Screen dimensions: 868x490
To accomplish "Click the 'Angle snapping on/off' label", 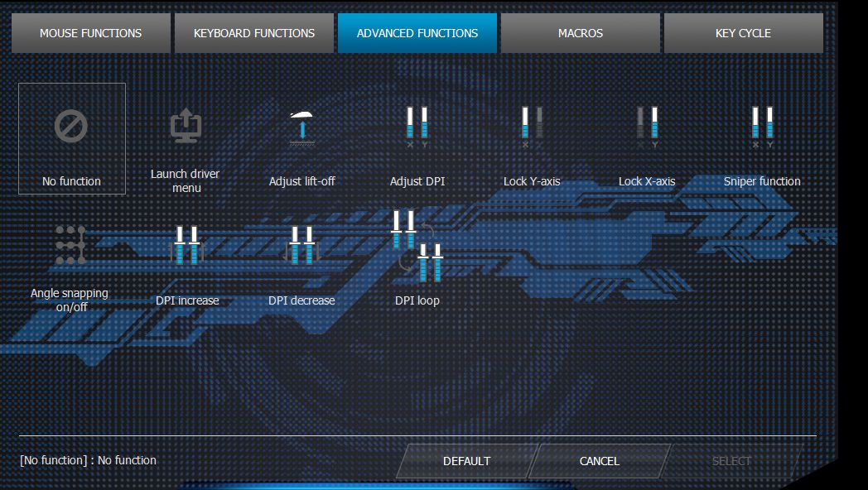I will pyautogui.click(x=70, y=300).
